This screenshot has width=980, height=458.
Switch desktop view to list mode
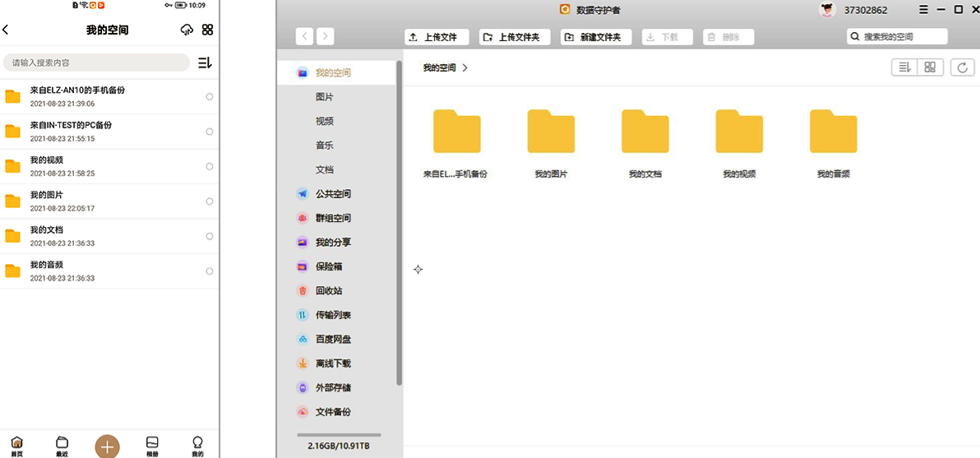click(x=904, y=67)
